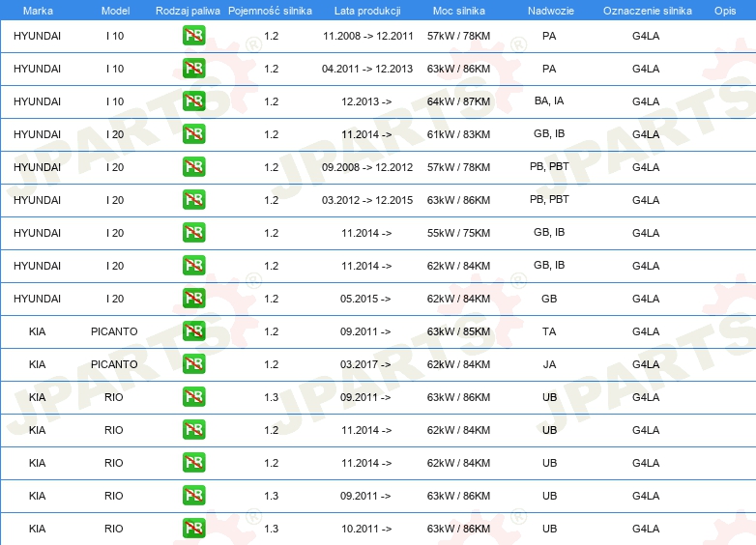This screenshot has height=545, width=756.
Task: Click the fuel icon in the 03.2012 -> 12.2015 row
Action: 193,199
